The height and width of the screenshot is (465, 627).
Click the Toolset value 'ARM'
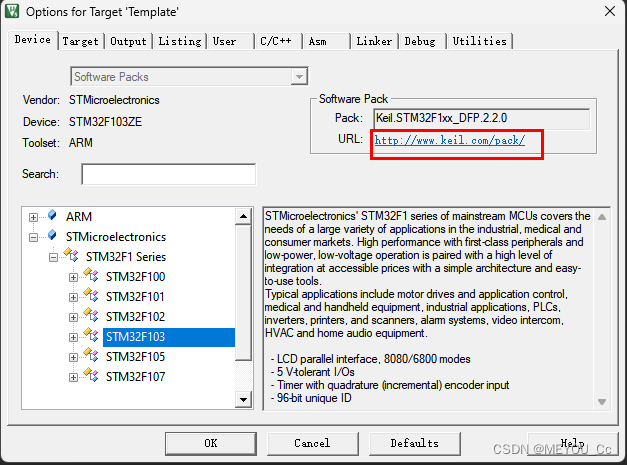(x=81, y=143)
